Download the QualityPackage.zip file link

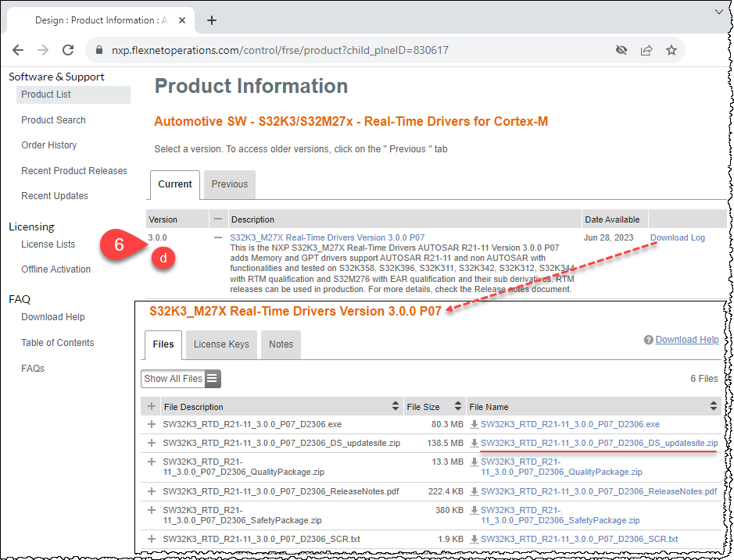(561, 467)
